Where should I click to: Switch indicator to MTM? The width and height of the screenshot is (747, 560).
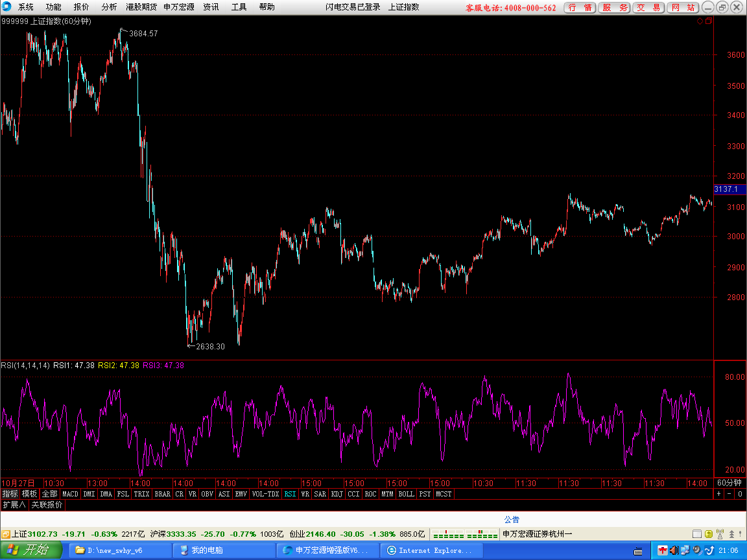tap(387, 494)
